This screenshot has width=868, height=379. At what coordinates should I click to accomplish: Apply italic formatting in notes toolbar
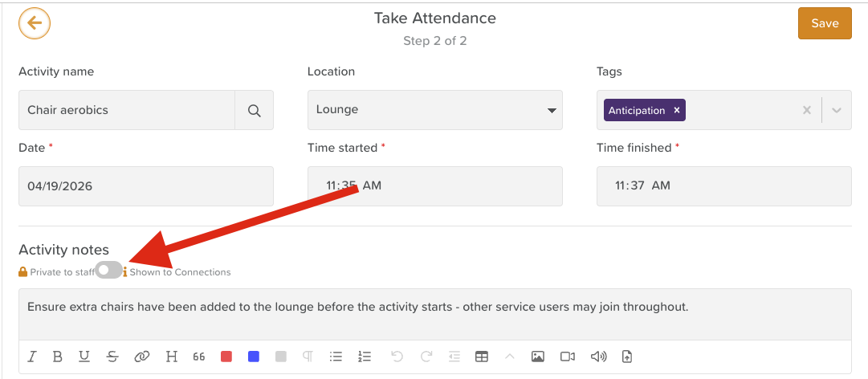coord(33,357)
